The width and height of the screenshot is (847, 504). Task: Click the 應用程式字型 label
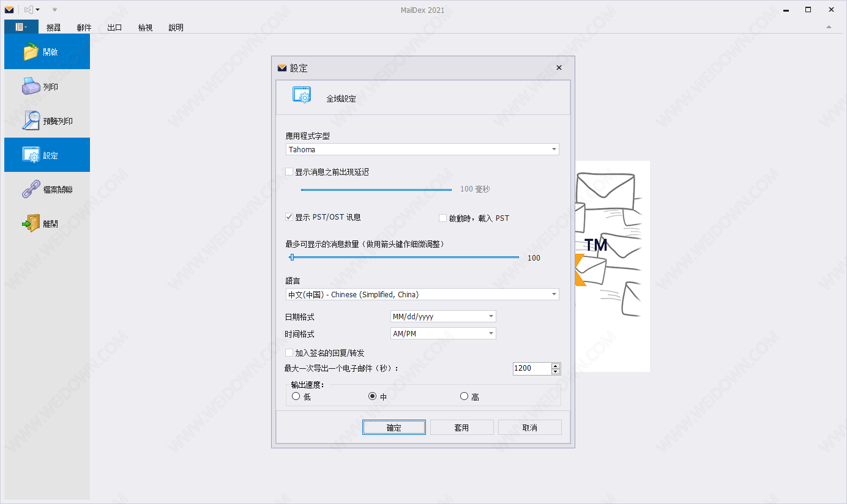[x=308, y=136]
